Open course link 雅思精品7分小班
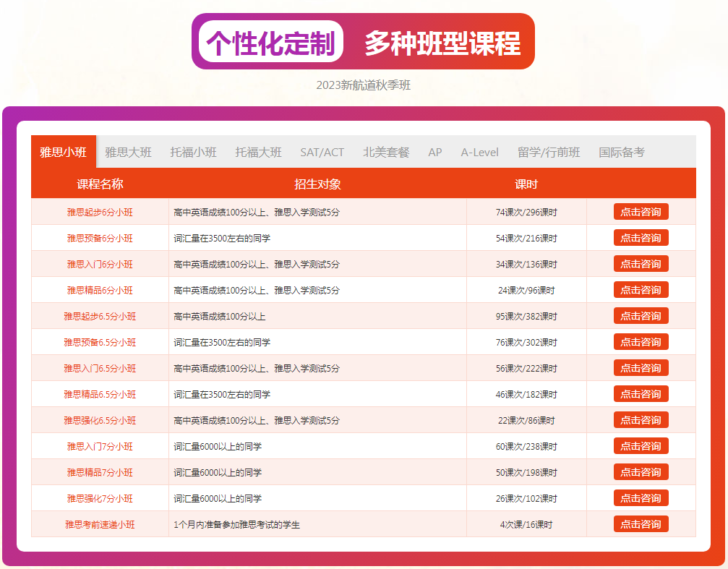This screenshot has height=569, width=728. tap(100, 472)
